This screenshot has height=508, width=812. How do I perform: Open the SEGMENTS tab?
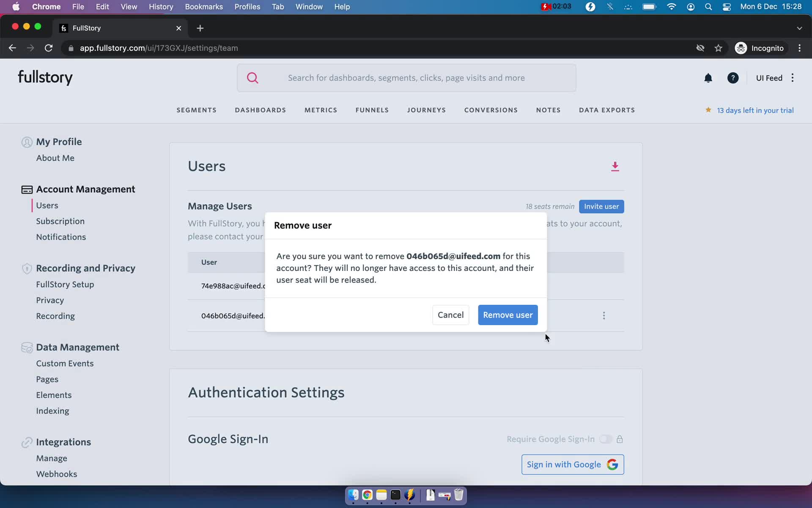(x=196, y=110)
